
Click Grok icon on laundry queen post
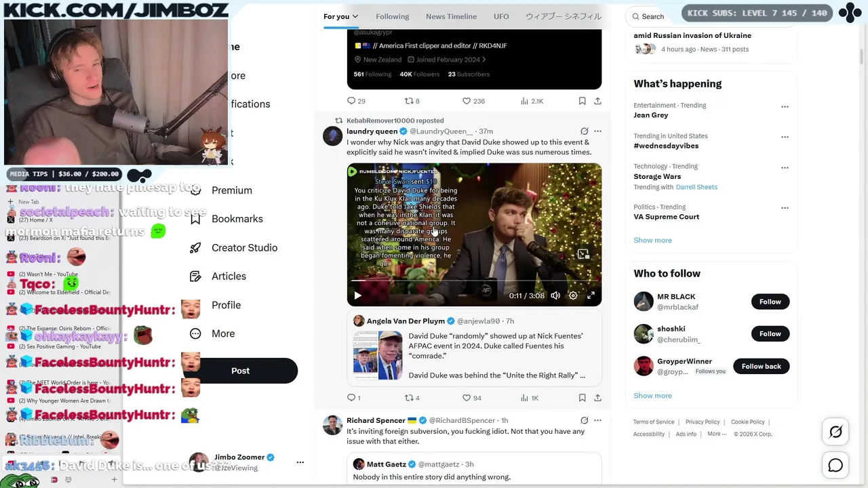584,131
